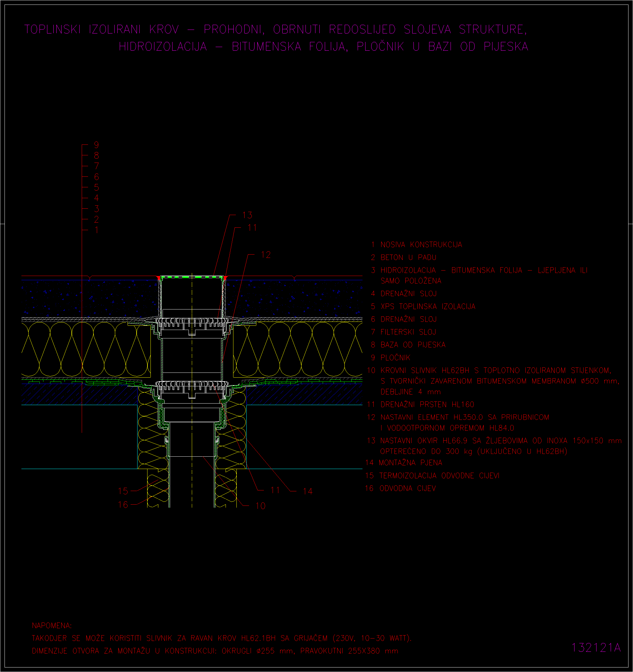633x672 pixels.
Task: Click the note line starting 'TAKODJER SE MOŽE KORISTITI SLIVNIK'
Action: [x=222, y=639]
